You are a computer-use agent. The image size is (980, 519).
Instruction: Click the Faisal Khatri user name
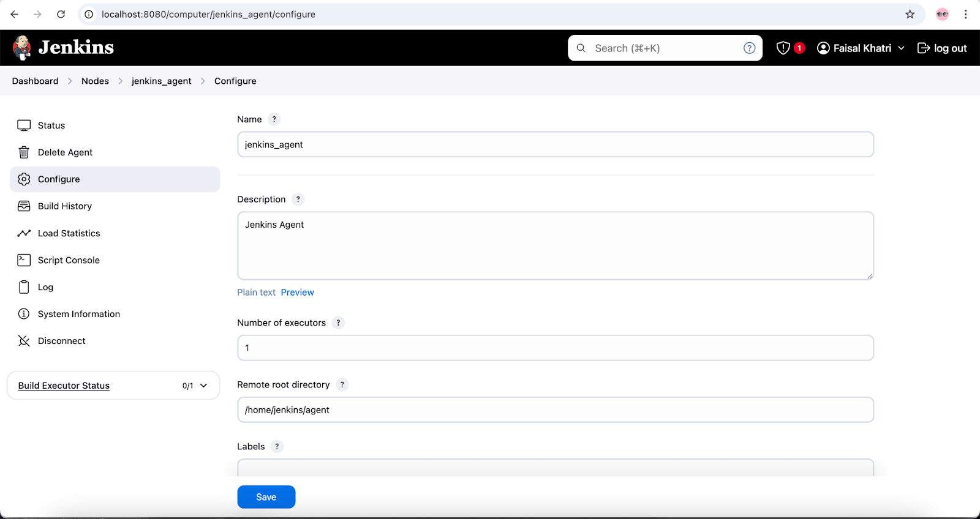pyautogui.click(x=862, y=48)
